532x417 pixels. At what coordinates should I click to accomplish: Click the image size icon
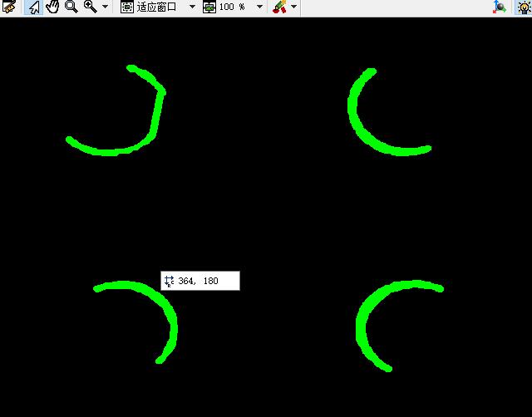click(209, 7)
